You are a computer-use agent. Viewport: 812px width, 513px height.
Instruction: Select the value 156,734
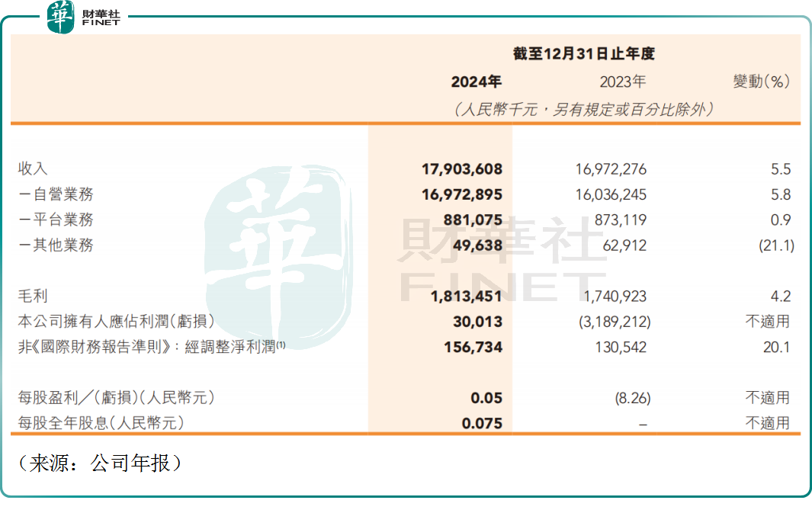[473, 348]
